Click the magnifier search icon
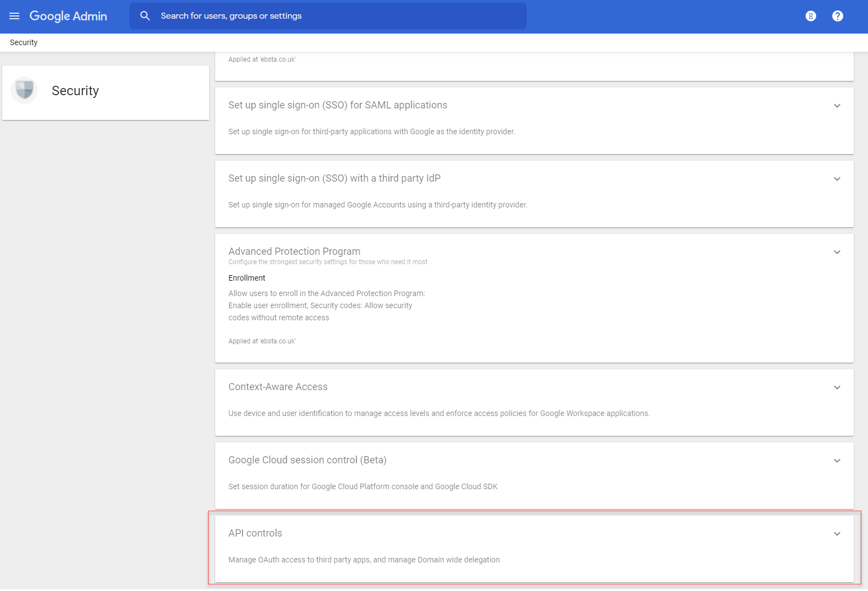Image resolution: width=868 pixels, height=591 pixels. pyautogui.click(x=145, y=16)
